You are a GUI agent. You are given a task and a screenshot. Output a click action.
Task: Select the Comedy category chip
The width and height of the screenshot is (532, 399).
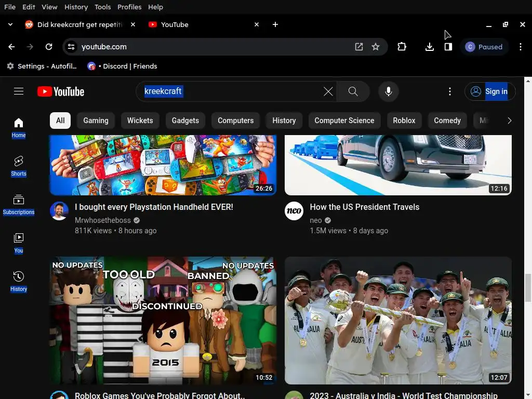(x=447, y=121)
